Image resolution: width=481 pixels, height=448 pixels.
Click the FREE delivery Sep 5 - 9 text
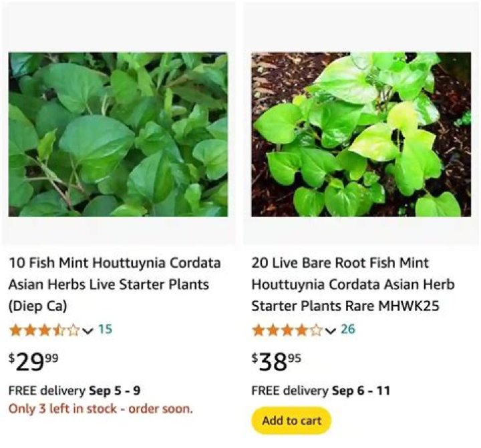[x=74, y=391]
